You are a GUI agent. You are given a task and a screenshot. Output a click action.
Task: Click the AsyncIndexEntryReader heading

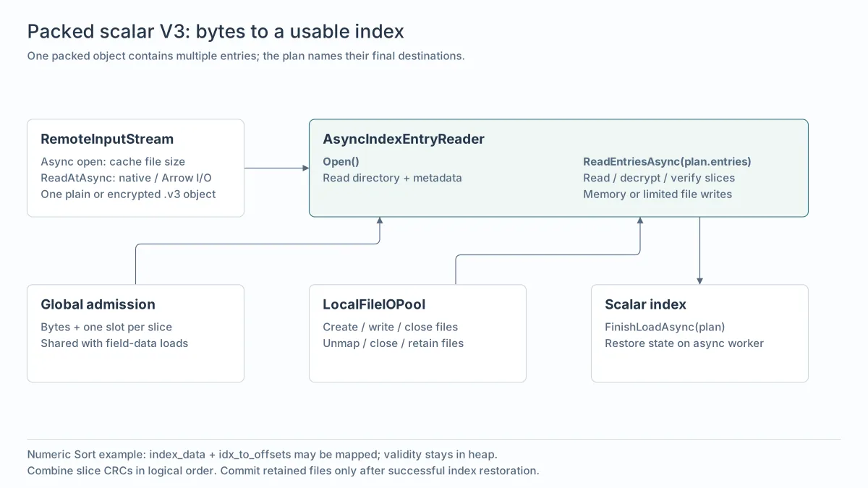click(x=404, y=139)
